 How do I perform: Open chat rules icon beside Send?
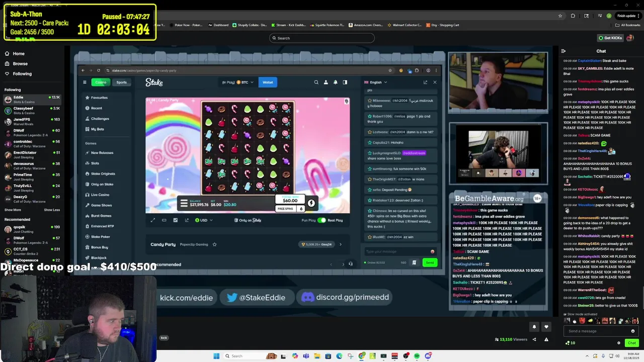(x=414, y=262)
